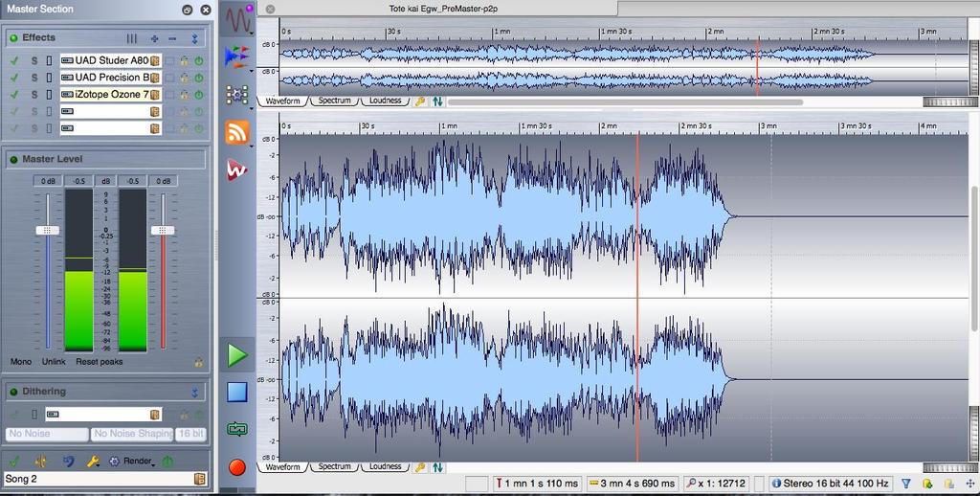This screenshot has height=496, width=980.
Task: Open the Batch Processor workspace icon
Action: point(237,95)
